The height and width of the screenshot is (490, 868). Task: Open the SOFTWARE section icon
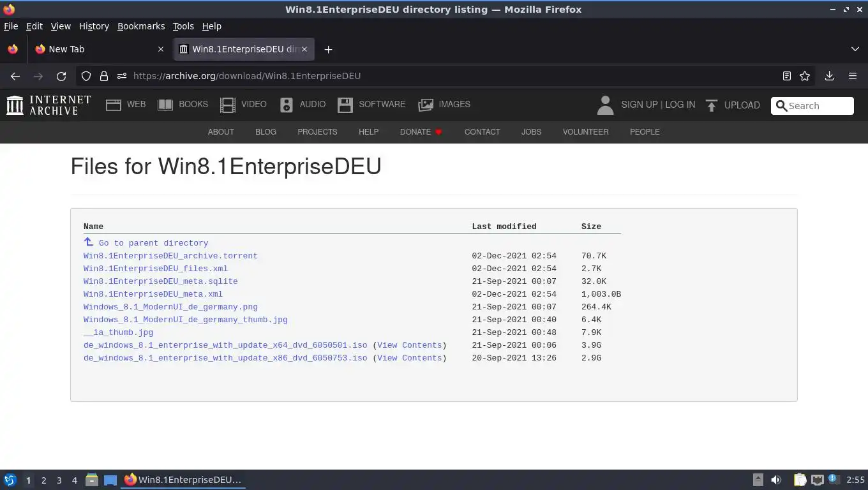(x=345, y=105)
